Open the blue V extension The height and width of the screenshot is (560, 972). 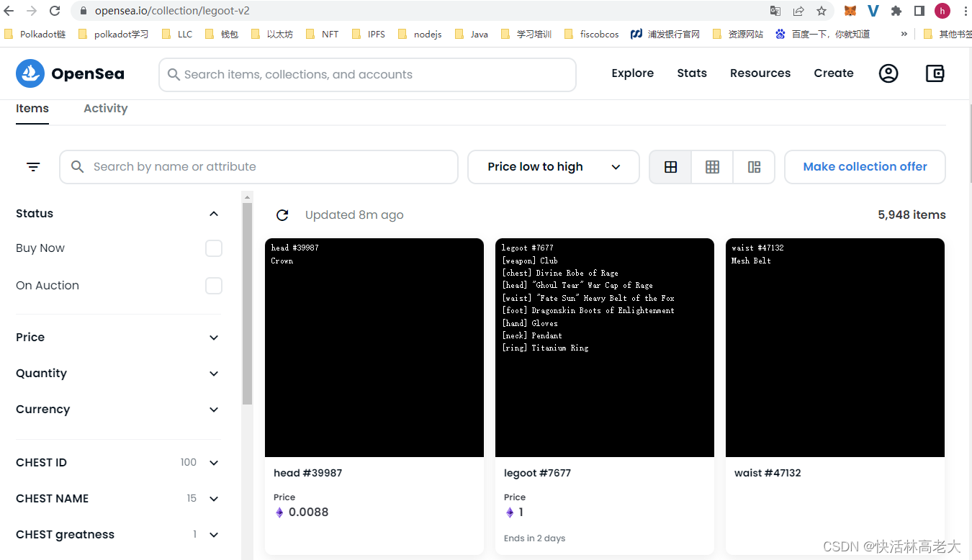click(873, 11)
